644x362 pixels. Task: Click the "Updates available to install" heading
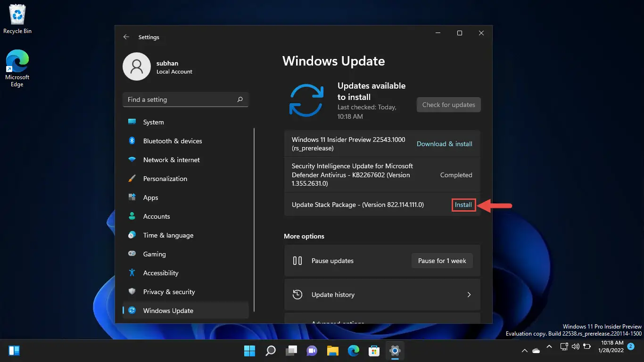(x=372, y=91)
